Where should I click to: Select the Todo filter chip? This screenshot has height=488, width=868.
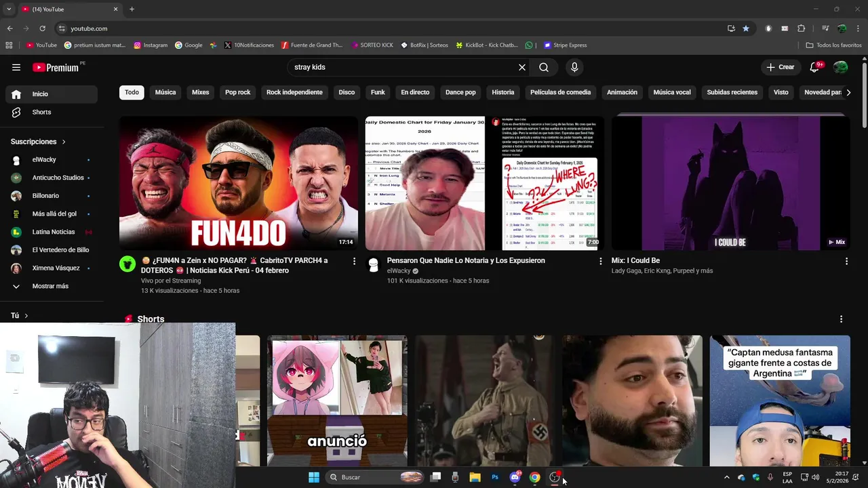click(132, 92)
